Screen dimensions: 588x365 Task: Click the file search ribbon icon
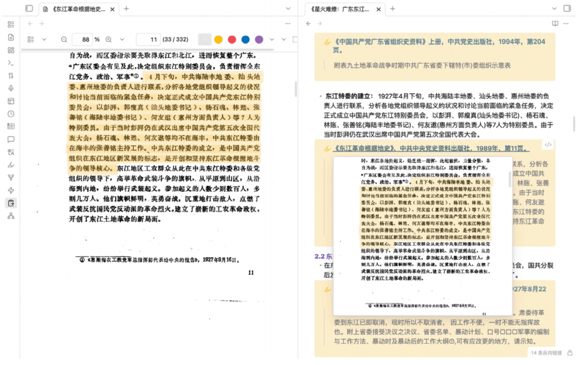pyautogui.click(x=11, y=38)
